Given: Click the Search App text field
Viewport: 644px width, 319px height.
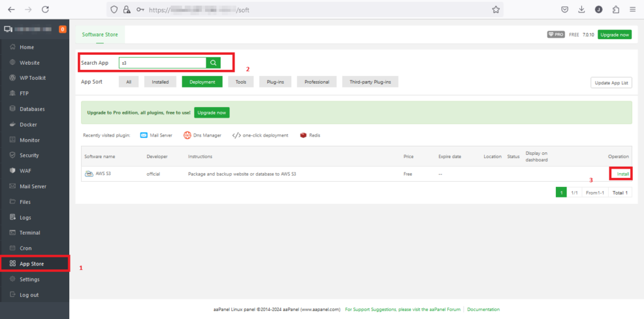Looking at the screenshot, I should pyautogui.click(x=162, y=63).
